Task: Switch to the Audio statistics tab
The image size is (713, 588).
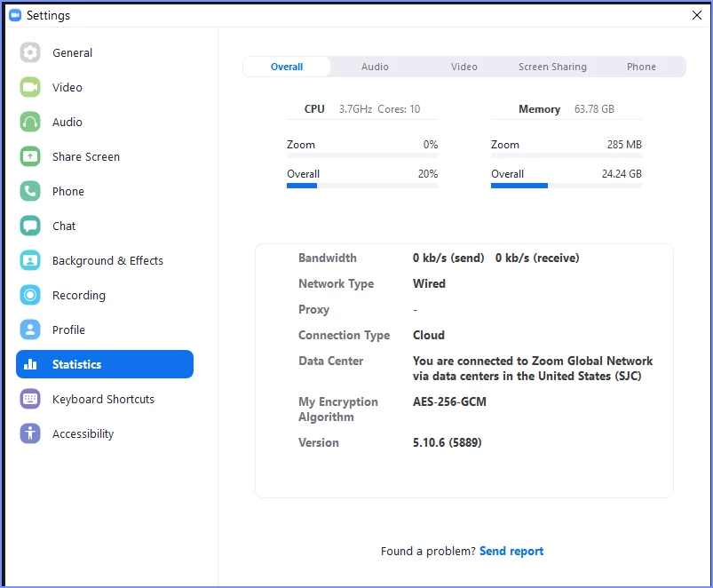Action: [x=375, y=67]
